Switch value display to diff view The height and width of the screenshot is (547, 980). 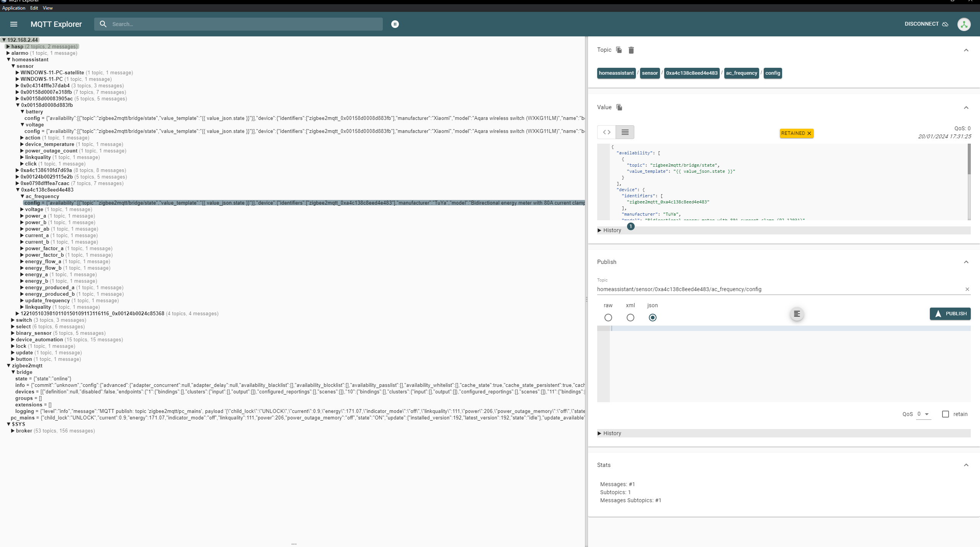[606, 132]
